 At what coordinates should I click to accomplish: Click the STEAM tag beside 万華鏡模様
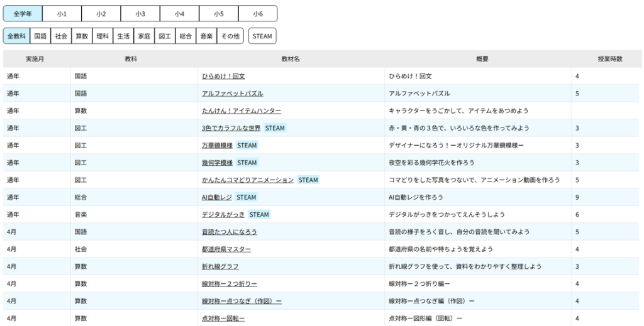(x=247, y=145)
